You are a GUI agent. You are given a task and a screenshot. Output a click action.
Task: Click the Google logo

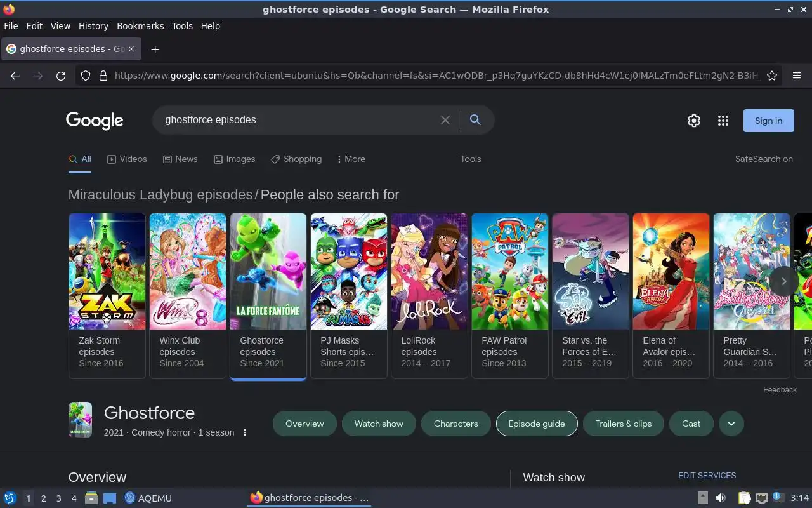coord(95,121)
